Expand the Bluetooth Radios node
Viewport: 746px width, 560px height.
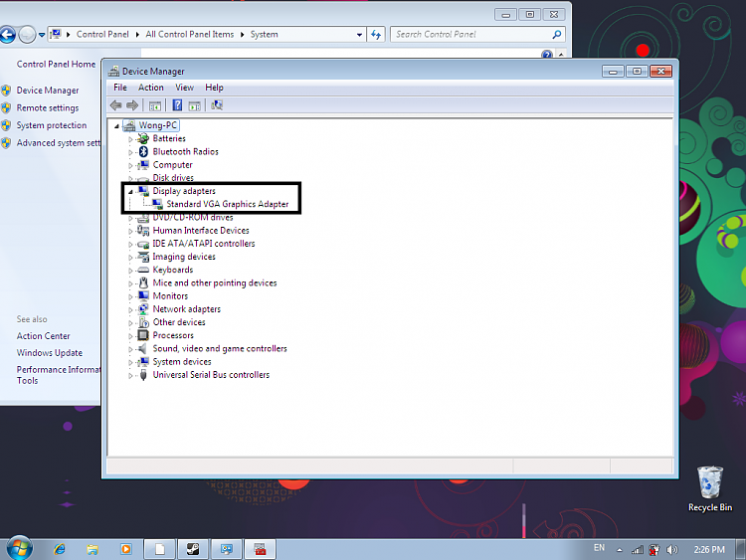pyautogui.click(x=130, y=152)
